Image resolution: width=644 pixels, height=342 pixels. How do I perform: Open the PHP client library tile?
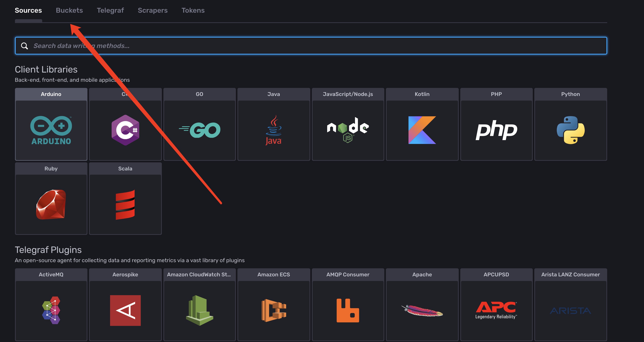[x=496, y=124]
